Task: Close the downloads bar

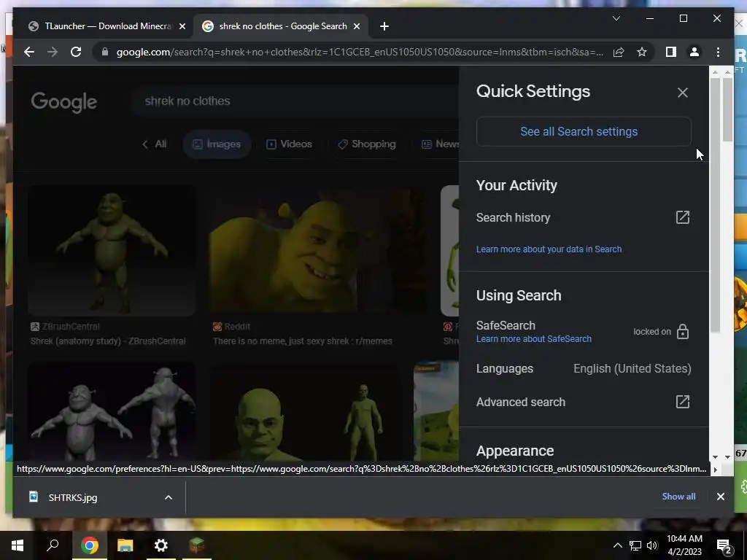Action: point(720,497)
